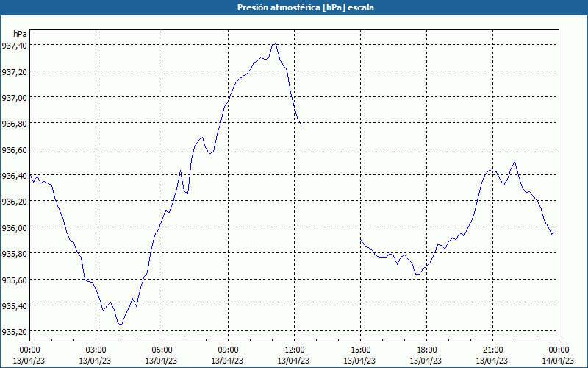Click the 935,80 axis value

click(x=14, y=253)
